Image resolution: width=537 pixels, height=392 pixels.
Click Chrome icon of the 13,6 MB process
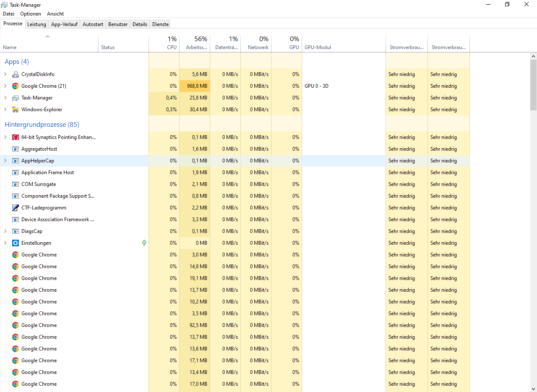click(16, 349)
